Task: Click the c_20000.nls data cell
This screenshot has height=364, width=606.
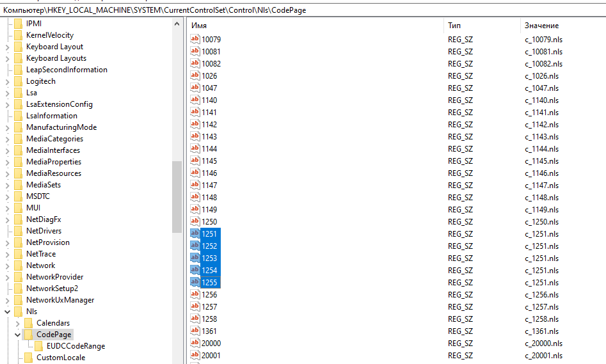Action: 543,343
